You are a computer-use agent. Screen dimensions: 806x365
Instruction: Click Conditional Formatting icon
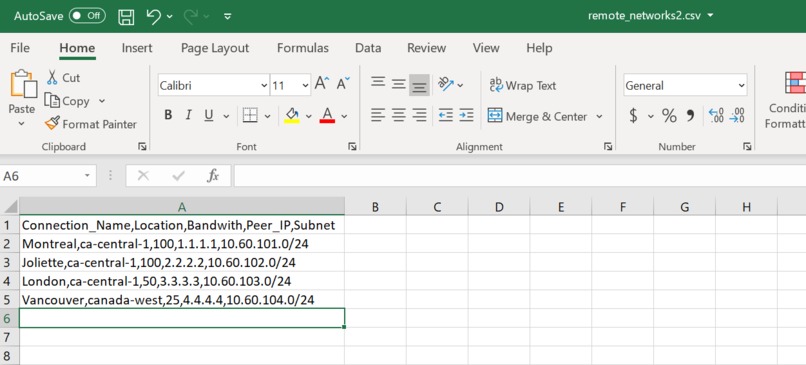[x=795, y=82]
